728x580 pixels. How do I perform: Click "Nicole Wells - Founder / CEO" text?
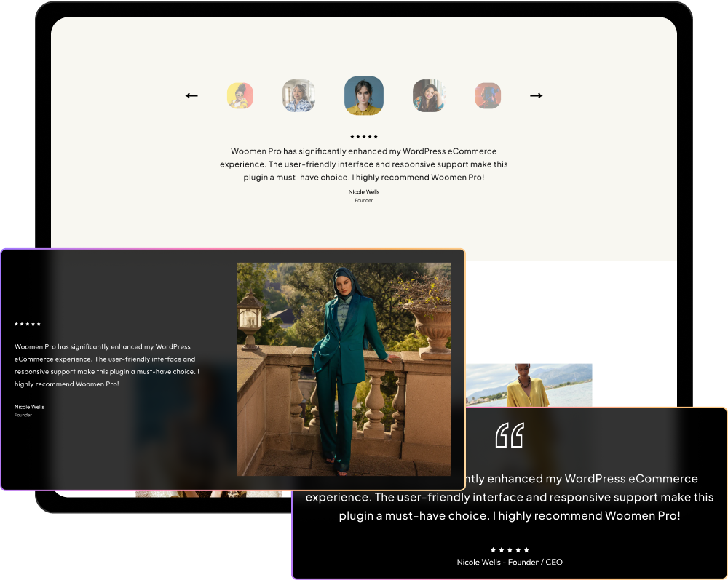click(x=510, y=562)
